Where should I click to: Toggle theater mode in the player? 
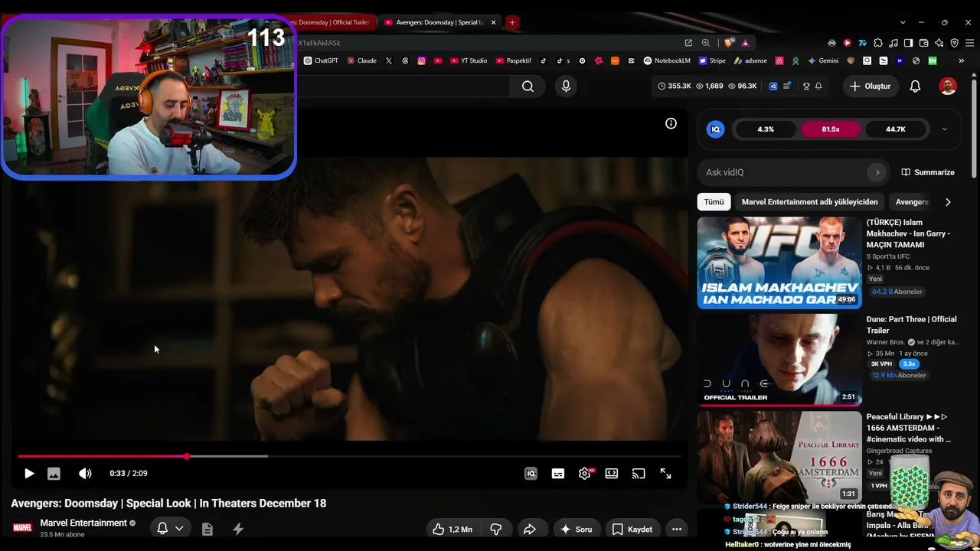click(612, 474)
